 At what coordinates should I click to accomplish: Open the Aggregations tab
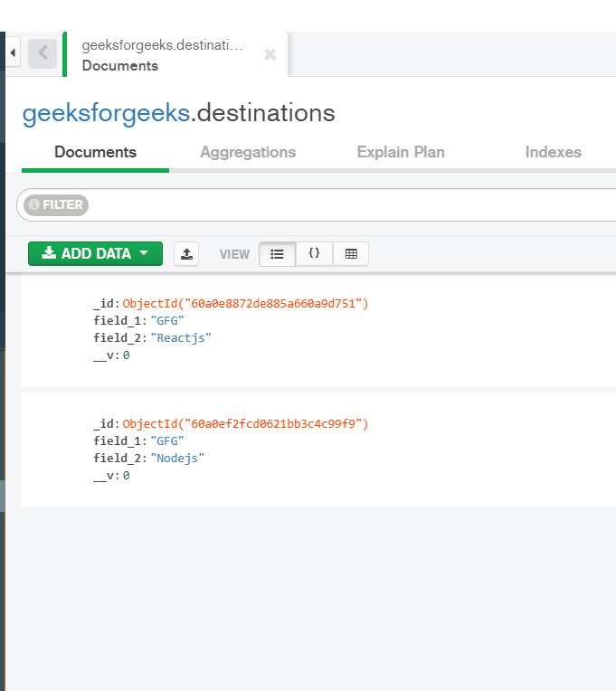[248, 152]
